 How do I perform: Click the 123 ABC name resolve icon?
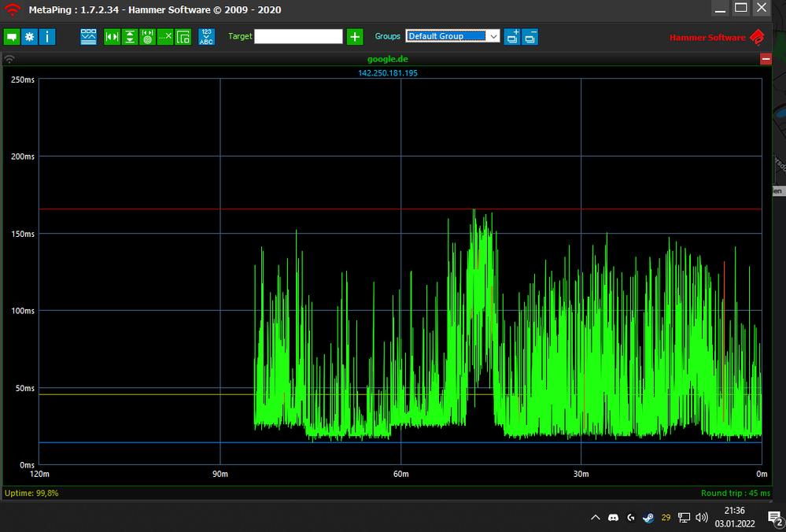click(x=206, y=37)
